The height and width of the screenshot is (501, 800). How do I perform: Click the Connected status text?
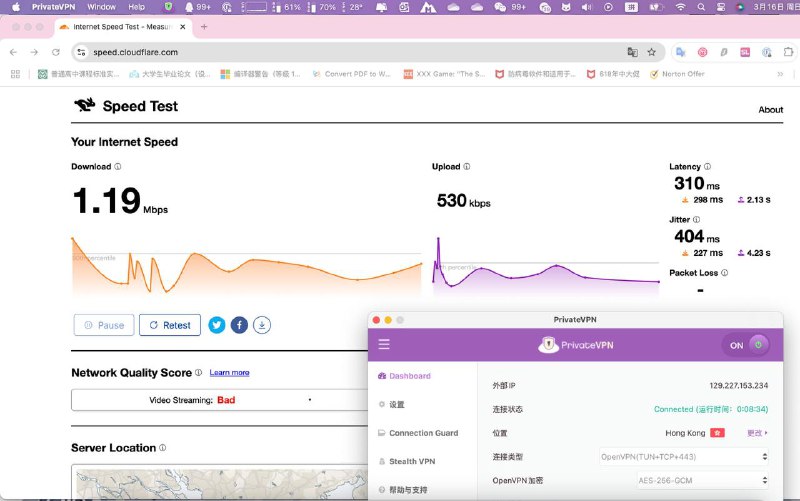click(x=711, y=409)
